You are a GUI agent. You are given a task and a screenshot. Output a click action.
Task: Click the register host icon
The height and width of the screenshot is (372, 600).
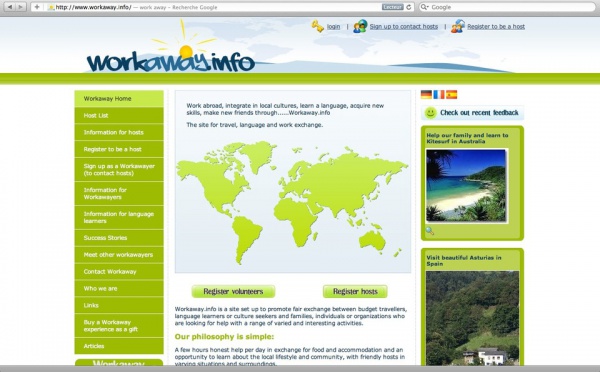point(458,26)
